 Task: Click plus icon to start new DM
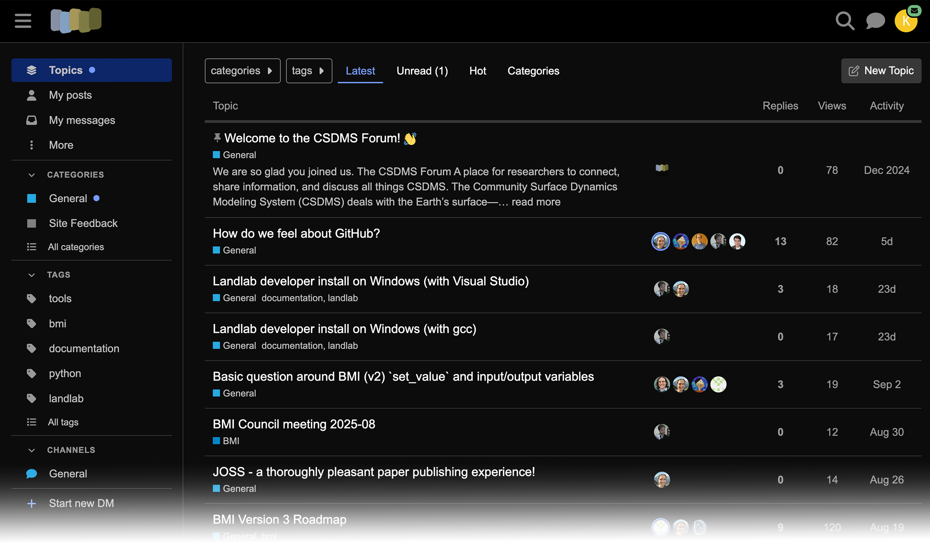[32, 503]
